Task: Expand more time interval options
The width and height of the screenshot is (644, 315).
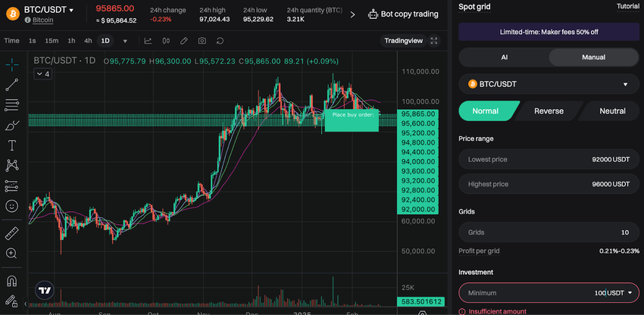Action: tap(125, 41)
